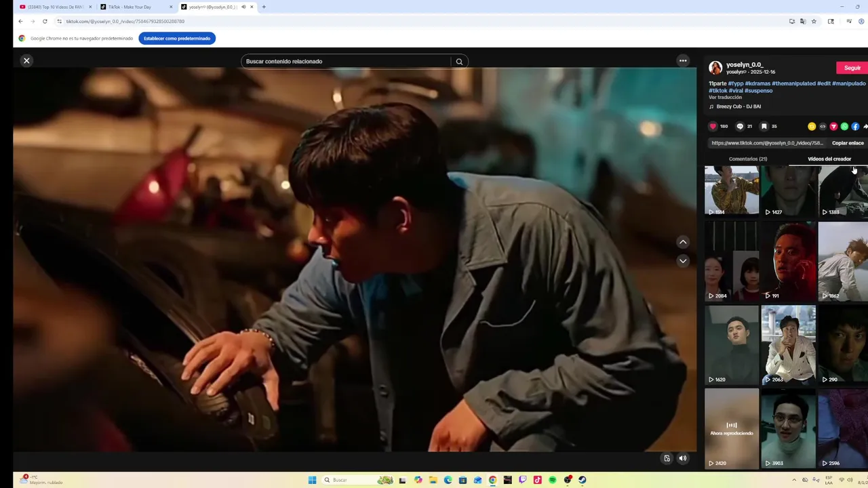Switch to YouTube Top 10 Videos tab
Image resolution: width=868 pixels, height=488 pixels.
(55, 7)
